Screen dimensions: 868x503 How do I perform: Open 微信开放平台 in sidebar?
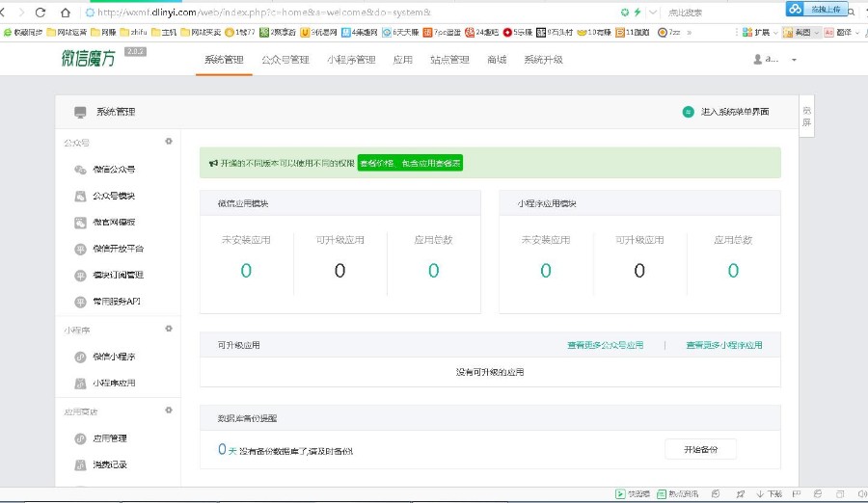118,249
